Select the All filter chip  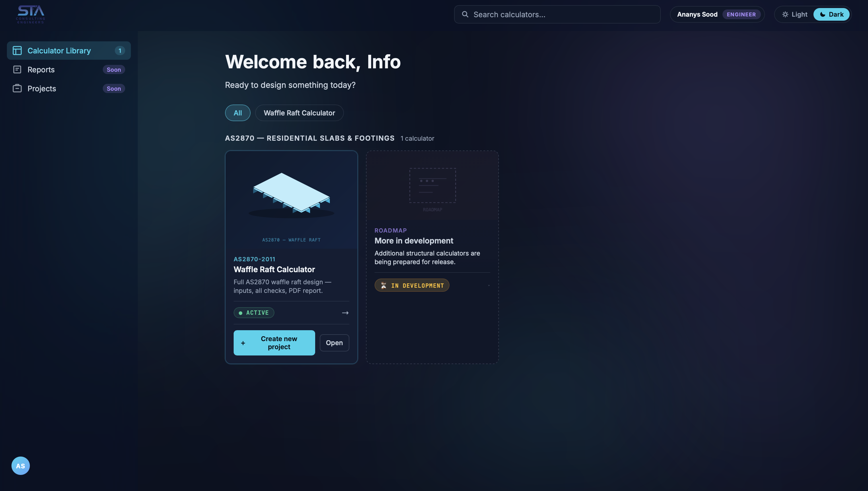pos(238,113)
